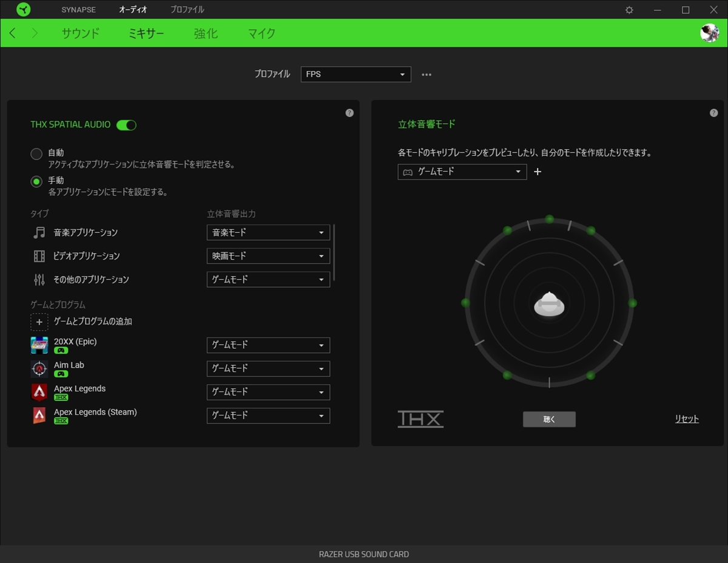Click the listener head icon in the circle
The height and width of the screenshot is (563, 728).
point(549,304)
